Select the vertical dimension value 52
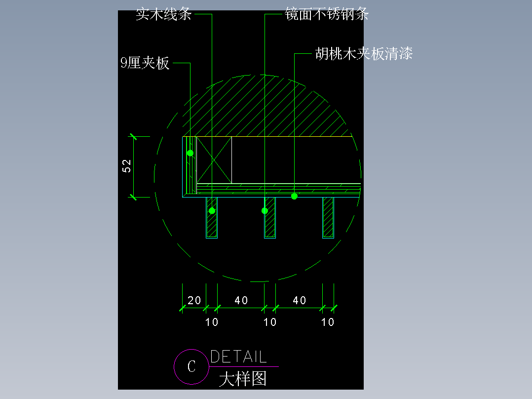Image resolution: width=532 pixels, height=399 pixels. pos(126,166)
